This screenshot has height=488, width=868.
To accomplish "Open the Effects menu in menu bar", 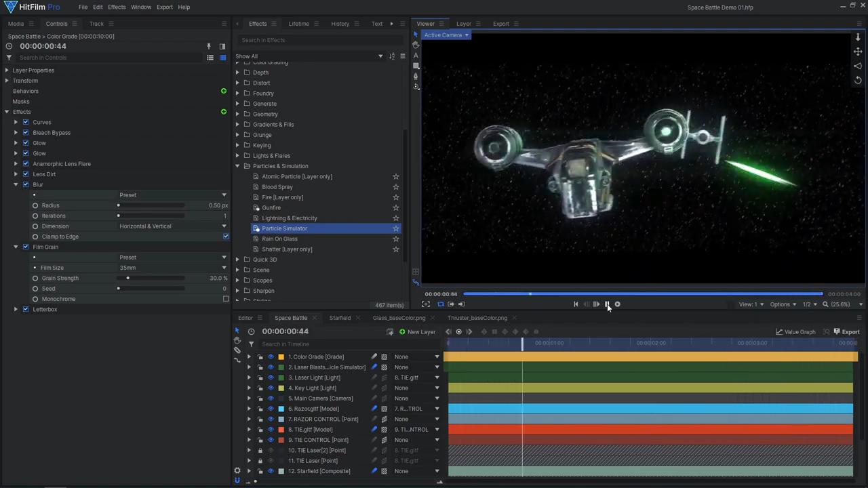I will (x=117, y=7).
